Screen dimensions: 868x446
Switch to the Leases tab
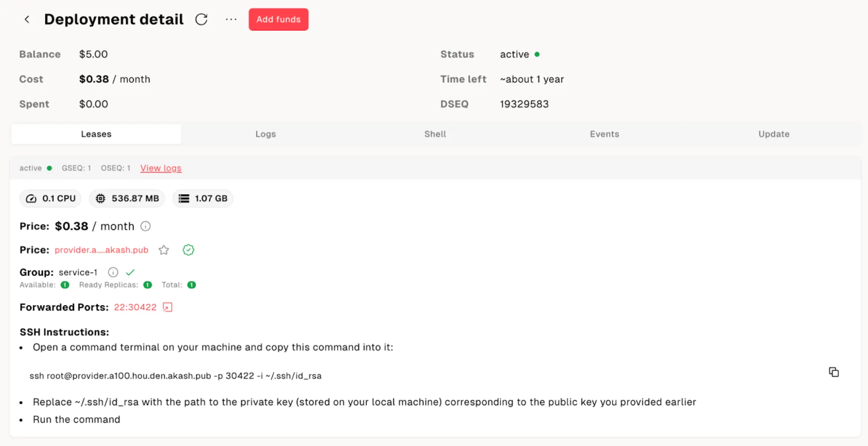pyautogui.click(x=96, y=134)
